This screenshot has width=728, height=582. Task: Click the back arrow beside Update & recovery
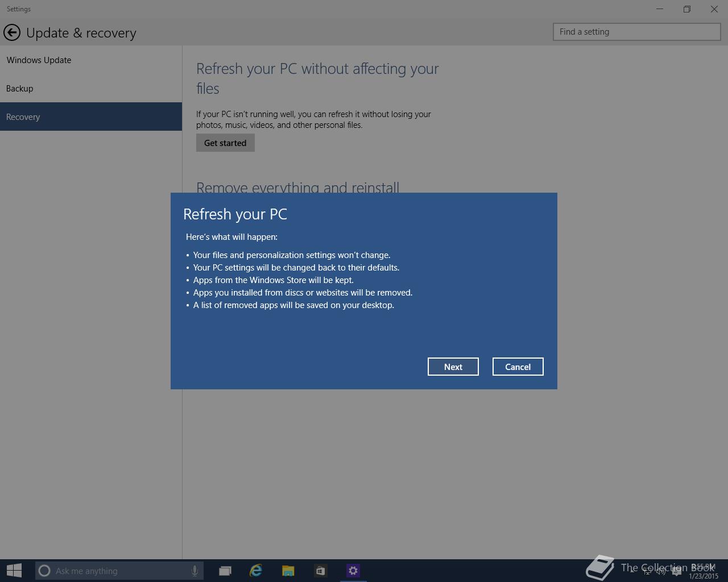[x=12, y=32]
